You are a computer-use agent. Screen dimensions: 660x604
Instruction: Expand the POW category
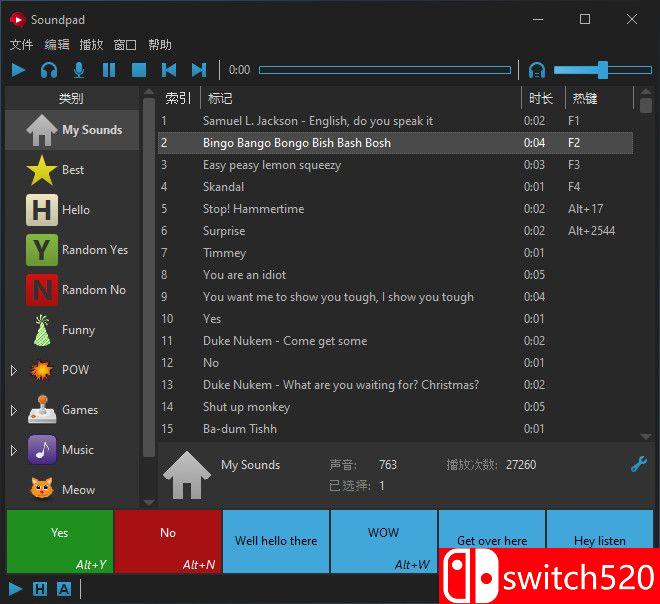click(x=13, y=370)
